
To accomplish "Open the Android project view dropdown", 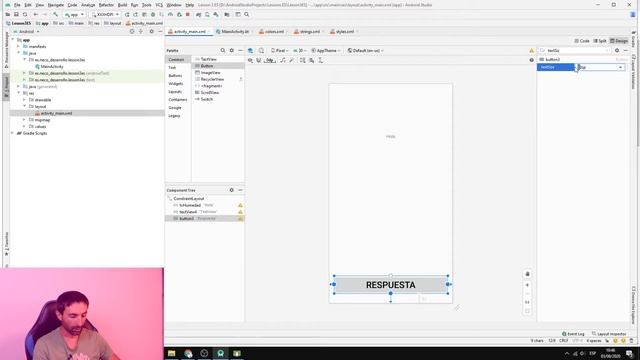I will pos(27,31).
